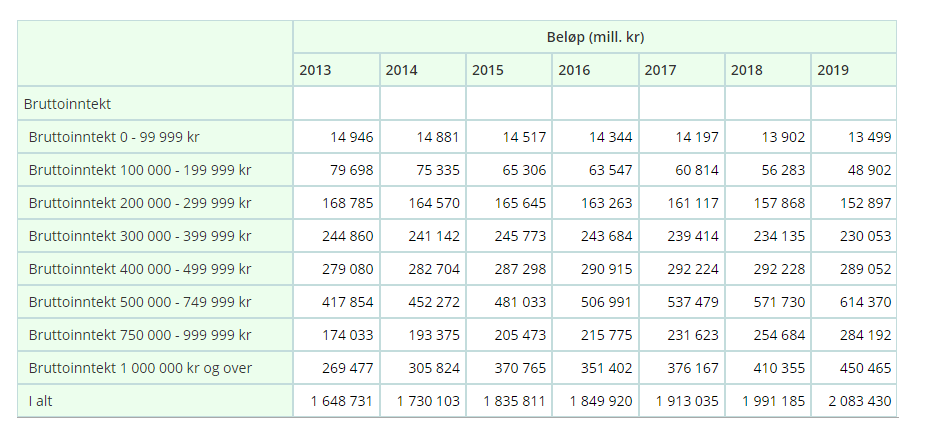Screen dimensions: 931x432
Task: Click the Beløp (mill. kr) header
Action: pos(594,37)
